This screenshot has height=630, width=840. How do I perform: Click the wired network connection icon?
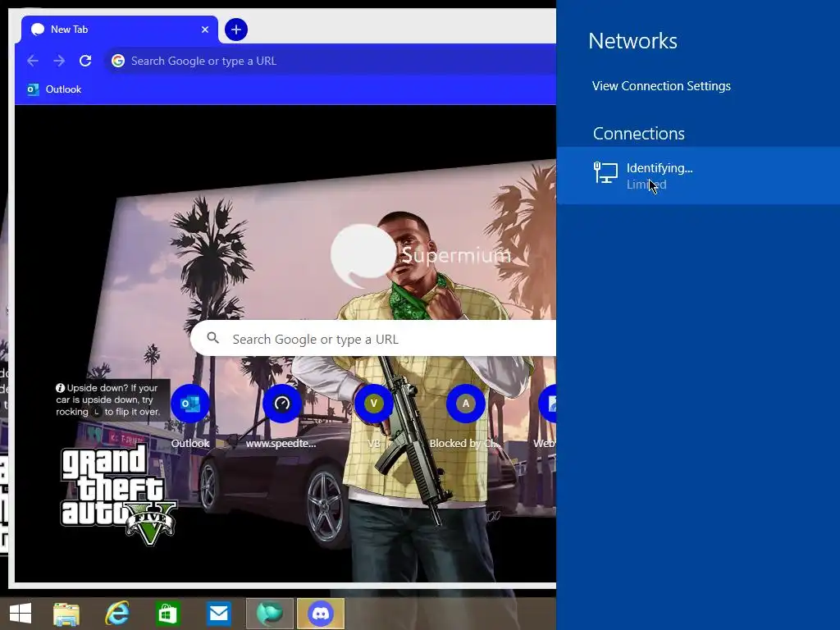(x=605, y=173)
